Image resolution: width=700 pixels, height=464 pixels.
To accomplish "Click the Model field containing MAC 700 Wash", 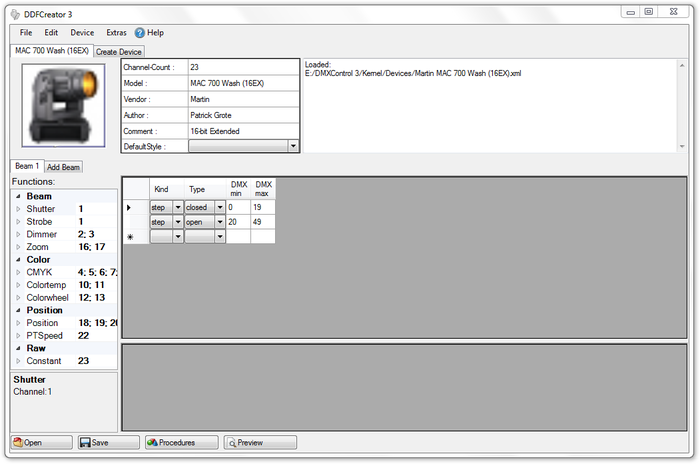I will pyautogui.click(x=242, y=83).
